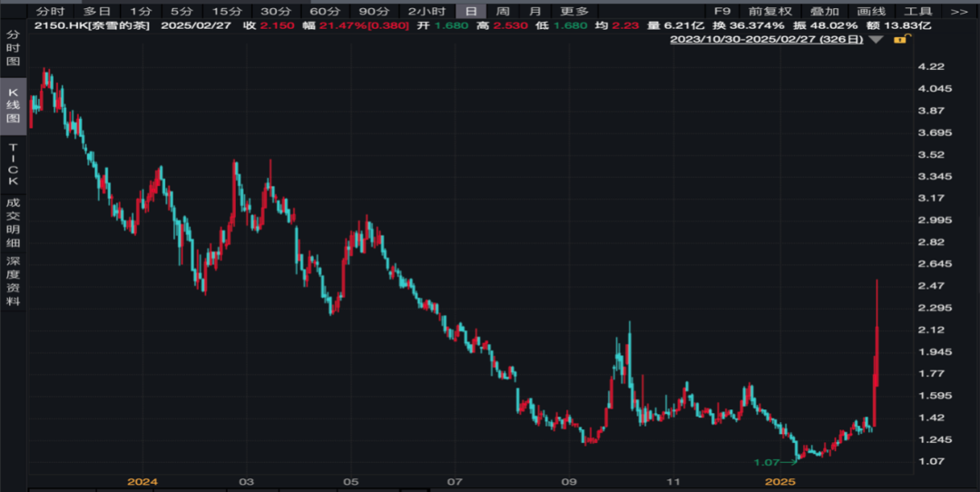
Task: Click the 2024 label on time axis
Action: pyautogui.click(x=142, y=481)
